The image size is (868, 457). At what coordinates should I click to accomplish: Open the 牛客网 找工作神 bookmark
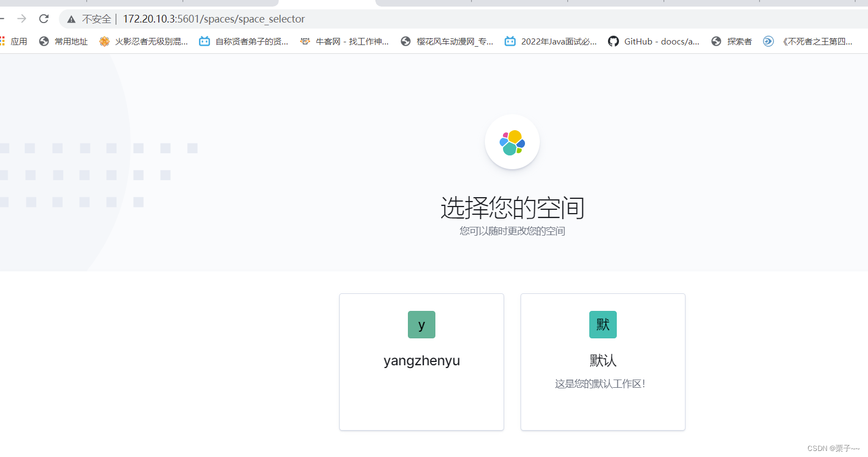pos(344,41)
